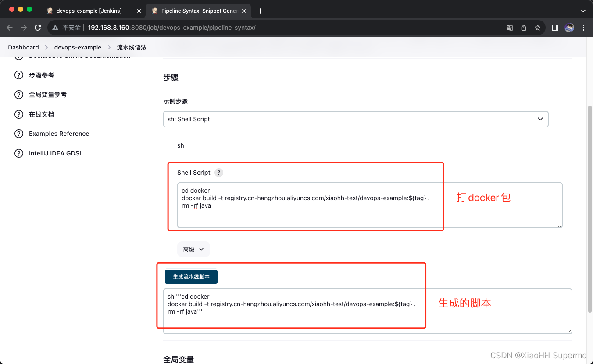This screenshot has width=593, height=364.
Task: Click the 生成流水线脚本 button
Action: (x=191, y=277)
